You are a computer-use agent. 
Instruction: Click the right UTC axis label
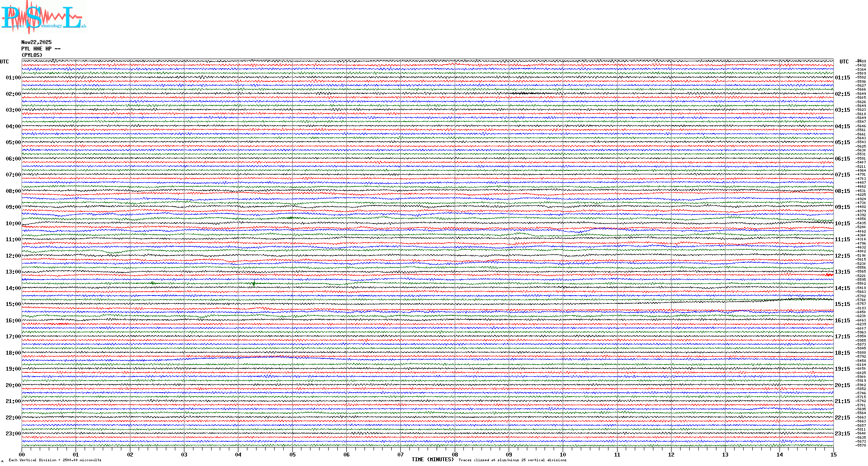pyautogui.click(x=844, y=62)
